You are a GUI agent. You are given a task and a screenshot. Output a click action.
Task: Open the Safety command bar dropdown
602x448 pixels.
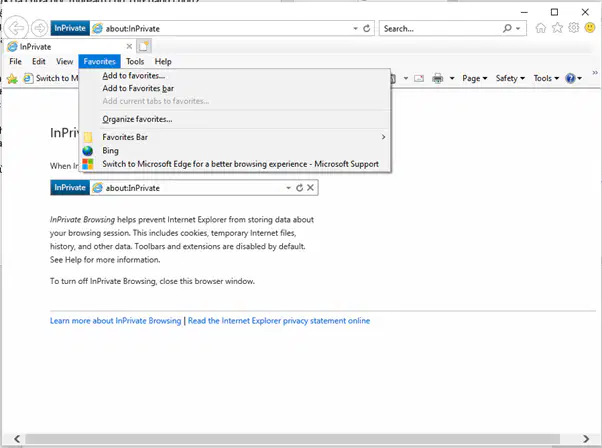510,78
